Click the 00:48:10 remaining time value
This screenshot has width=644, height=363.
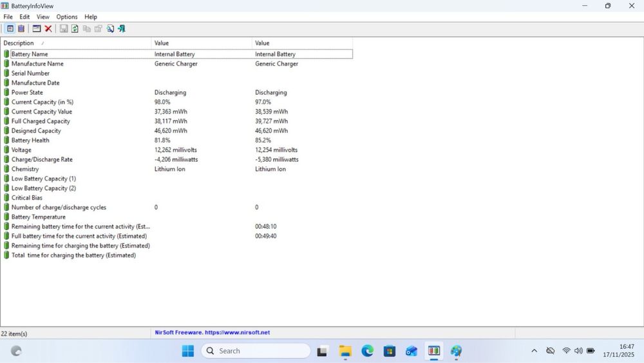[x=266, y=226]
